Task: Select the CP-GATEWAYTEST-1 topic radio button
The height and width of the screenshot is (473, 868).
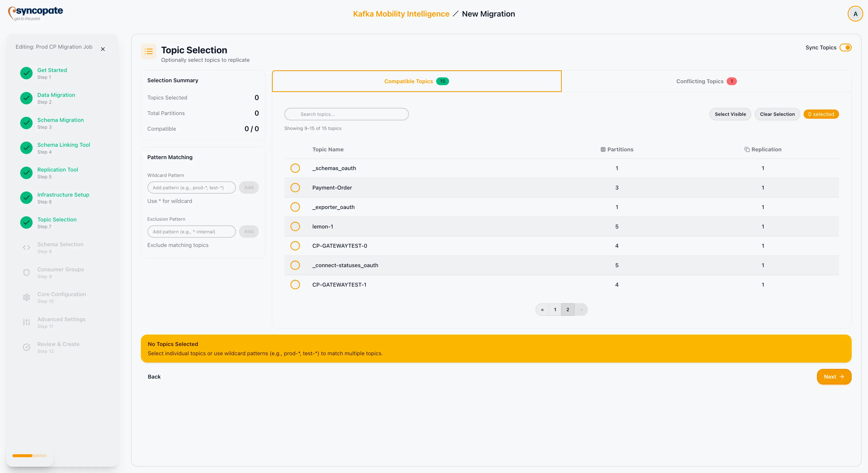Action: (x=295, y=285)
